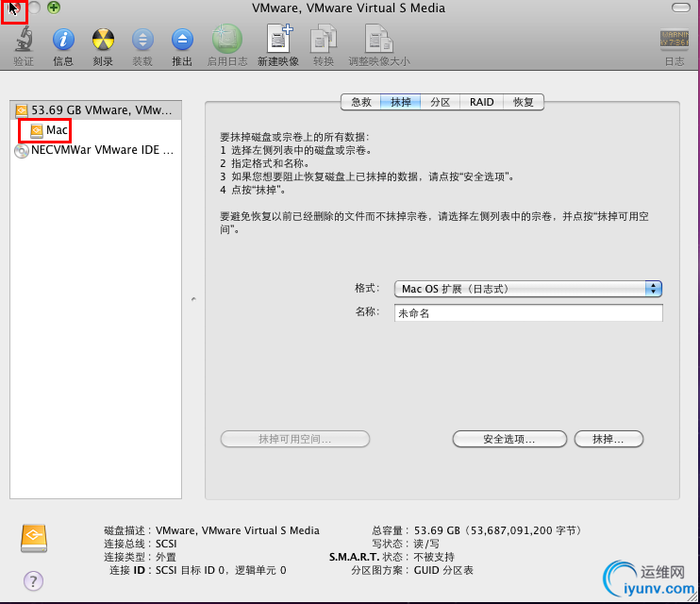Click the Convert (转换) toolbar icon

click(324, 39)
